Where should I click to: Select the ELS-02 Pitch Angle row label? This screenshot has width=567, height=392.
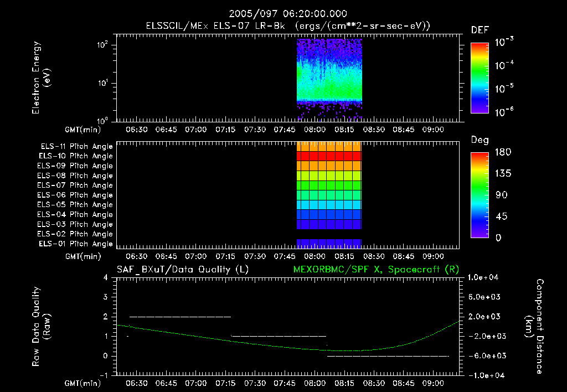75,234
